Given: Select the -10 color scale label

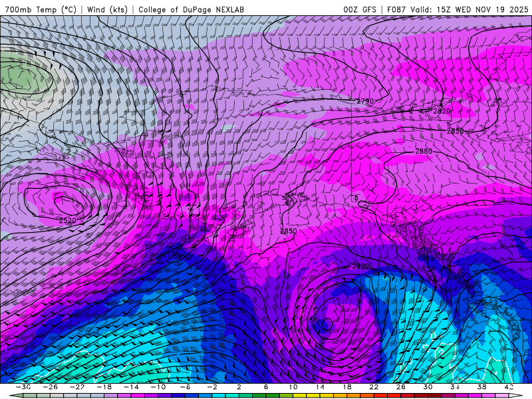Looking at the screenshot, I should click(158, 387).
